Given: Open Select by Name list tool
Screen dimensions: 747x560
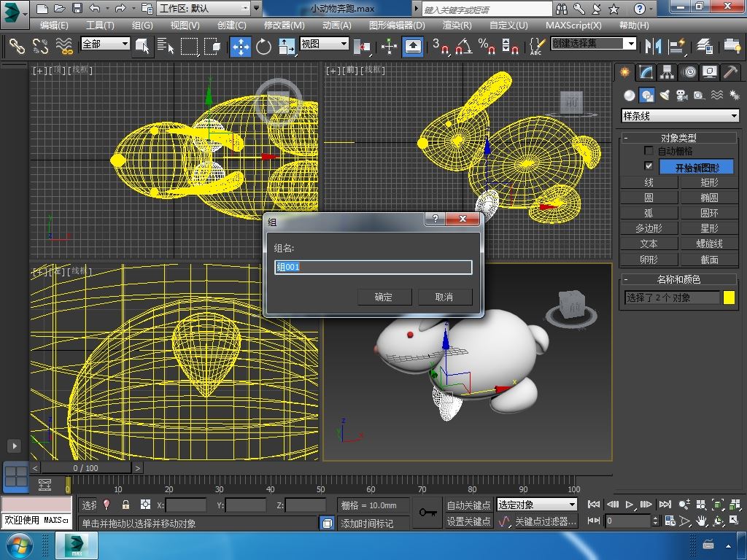Looking at the screenshot, I should pyautogui.click(x=166, y=46).
